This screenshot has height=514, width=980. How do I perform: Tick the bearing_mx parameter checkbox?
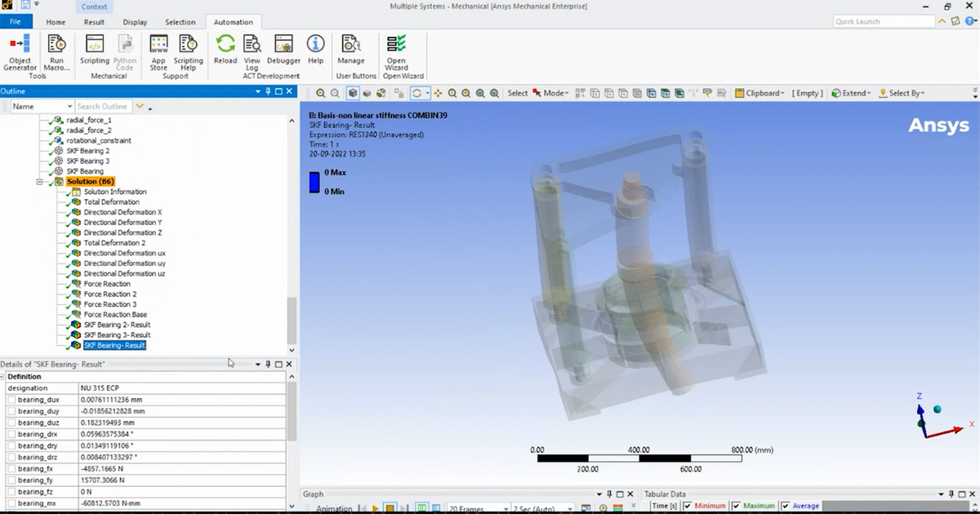click(x=11, y=503)
